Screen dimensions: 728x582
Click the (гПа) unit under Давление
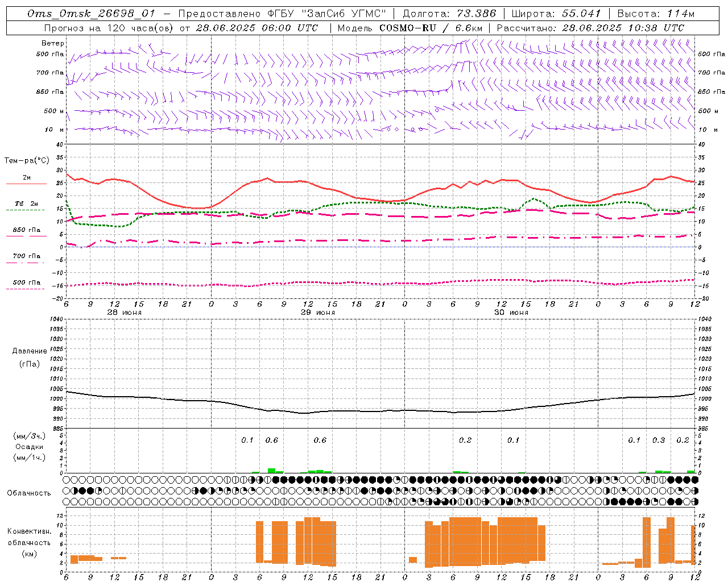30,364
